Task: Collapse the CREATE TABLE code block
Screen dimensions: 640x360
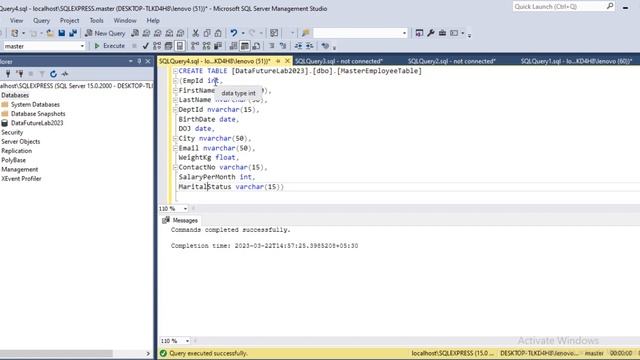Action: [175, 71]
